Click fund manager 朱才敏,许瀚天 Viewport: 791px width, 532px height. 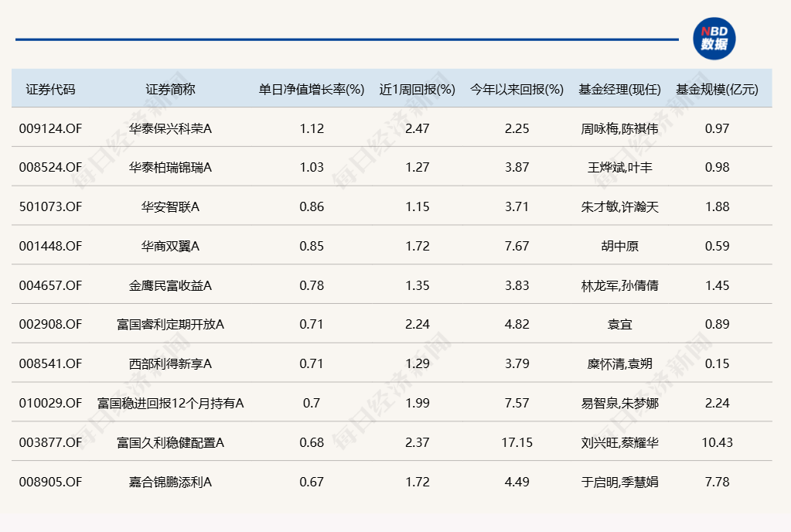(619, 206)
